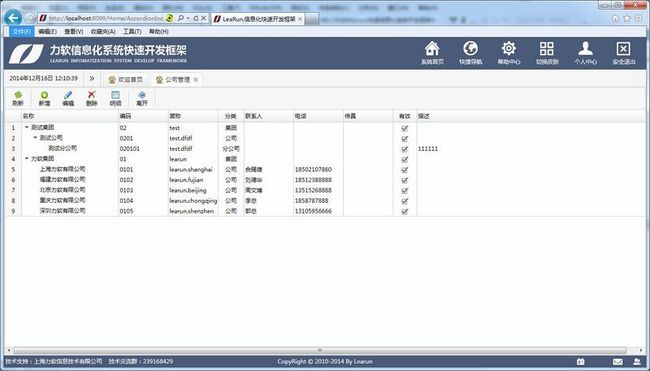This screenshot has height=371, width=650.
Task: Toggle 有效 checkbox for learun.shenzhen row
Action: (405, 211)
